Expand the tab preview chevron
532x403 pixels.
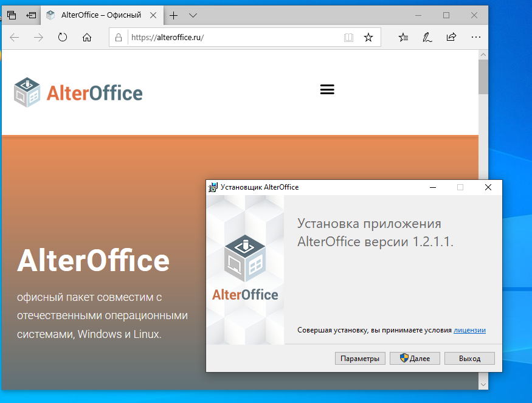(193, 15)
